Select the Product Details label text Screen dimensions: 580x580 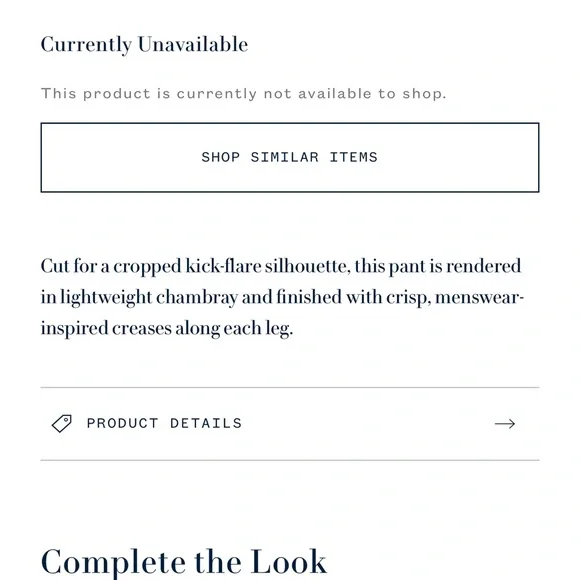pos(164,423)
